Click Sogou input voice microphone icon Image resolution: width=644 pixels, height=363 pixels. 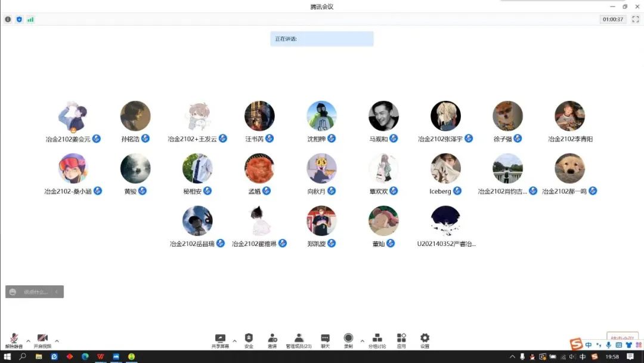tap(608, 345)
